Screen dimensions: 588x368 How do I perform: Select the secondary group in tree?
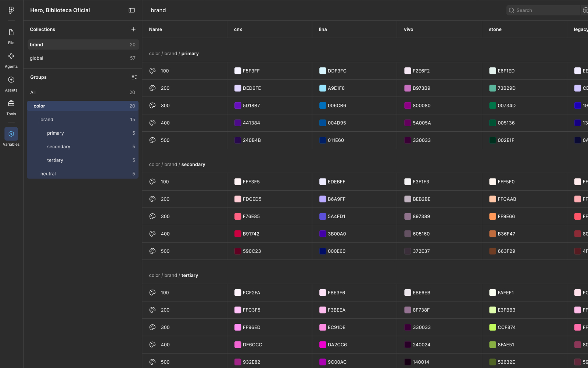pyautogui.click(x=83, y=146)
